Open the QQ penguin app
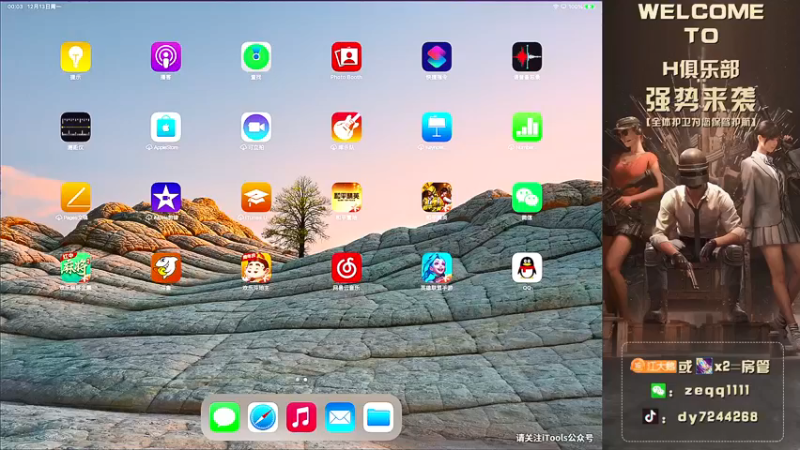 pos(527,267)
